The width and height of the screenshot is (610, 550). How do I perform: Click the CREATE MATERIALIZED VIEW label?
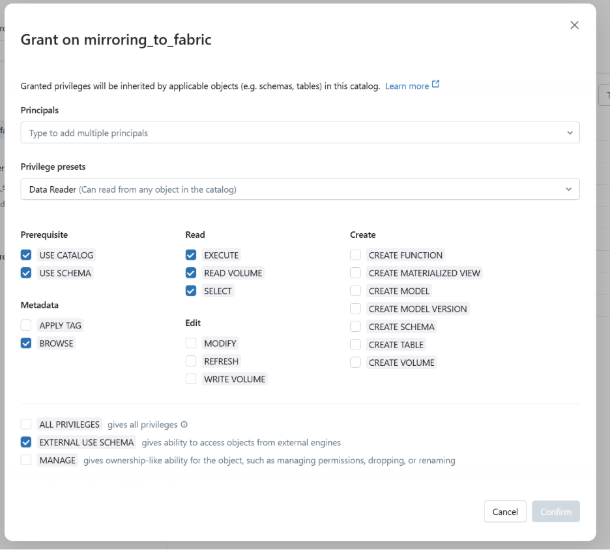point(424,273)
